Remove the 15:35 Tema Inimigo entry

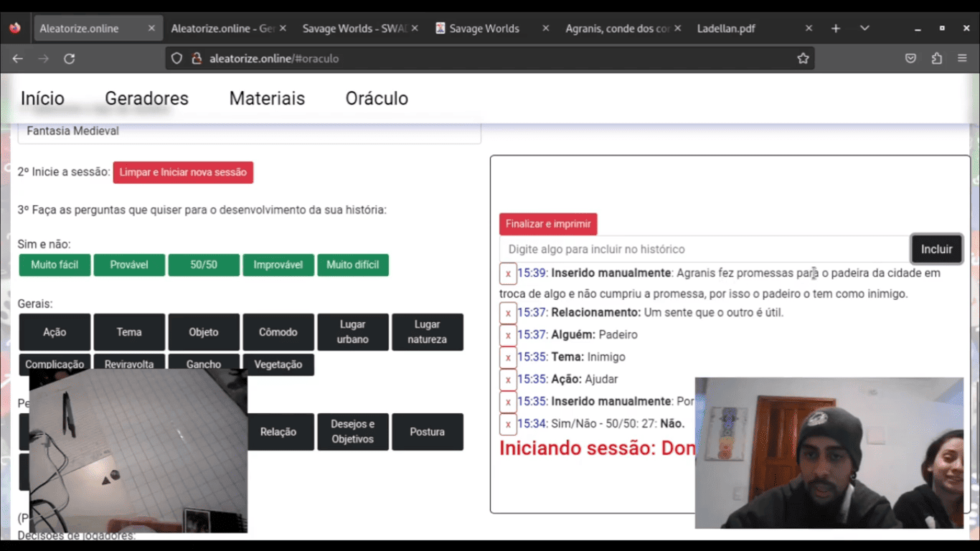(x=508, y=357)
